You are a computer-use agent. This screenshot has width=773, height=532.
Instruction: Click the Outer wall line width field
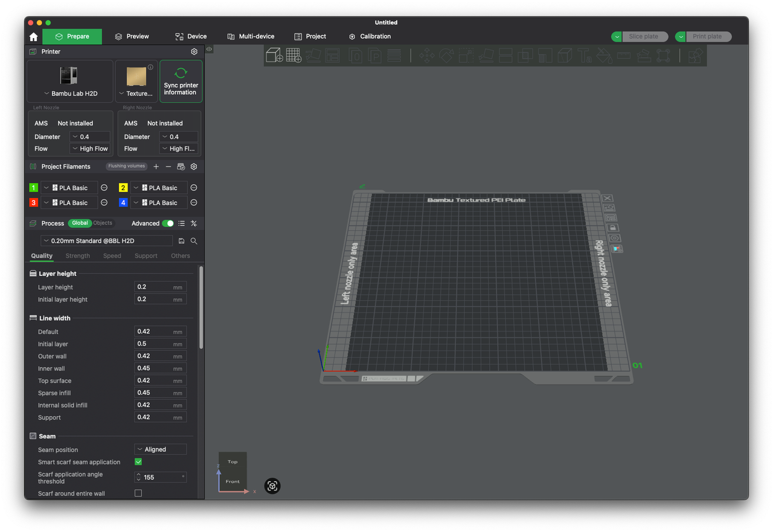(x=160, y=356)
